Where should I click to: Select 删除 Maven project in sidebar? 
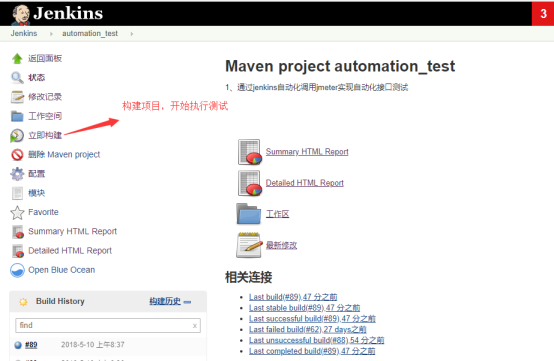[64, 155]
